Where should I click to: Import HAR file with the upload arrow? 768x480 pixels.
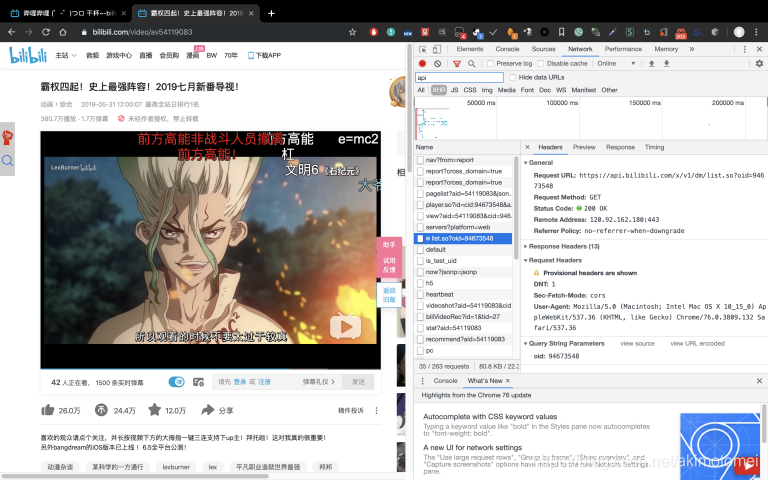(x=651, y=64)
